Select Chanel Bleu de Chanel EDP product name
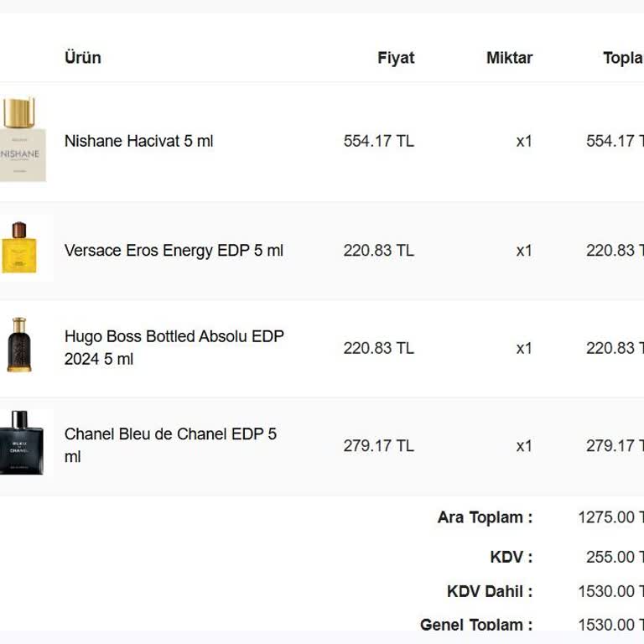This screenshot has height=644, width=644. tap(170, 445)
